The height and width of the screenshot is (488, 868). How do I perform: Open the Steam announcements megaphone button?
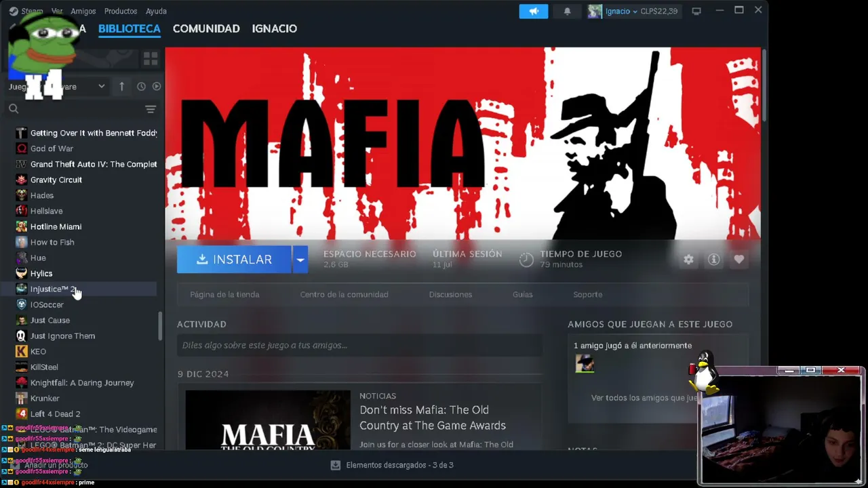(534, 11)
